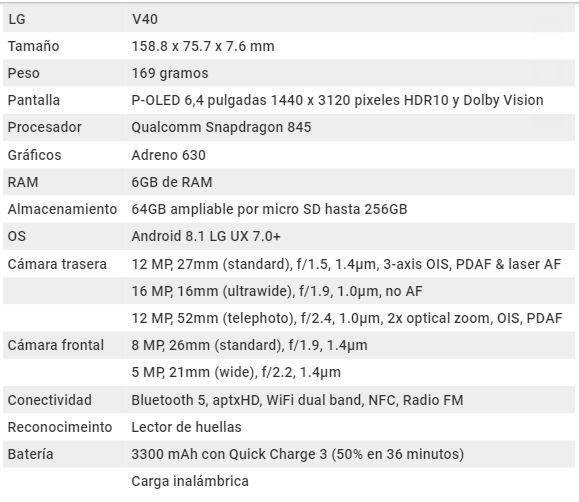Click the Qualcomm Snapdragon 845 text

(221, 127)
